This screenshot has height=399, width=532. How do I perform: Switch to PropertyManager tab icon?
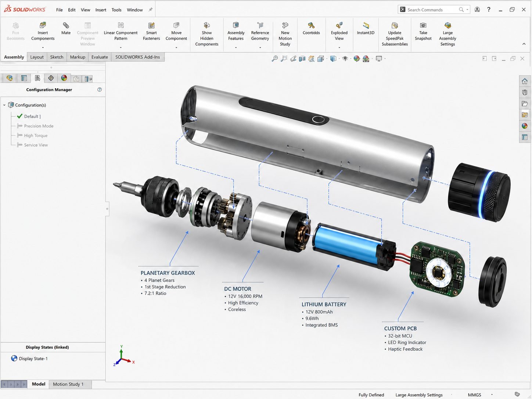pos(24,78)
